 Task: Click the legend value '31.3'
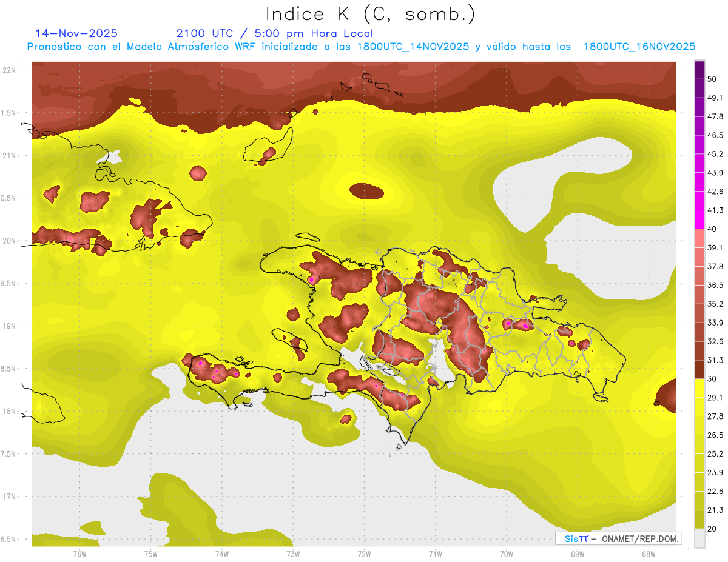pyautogui.click(x=715, y=360)
